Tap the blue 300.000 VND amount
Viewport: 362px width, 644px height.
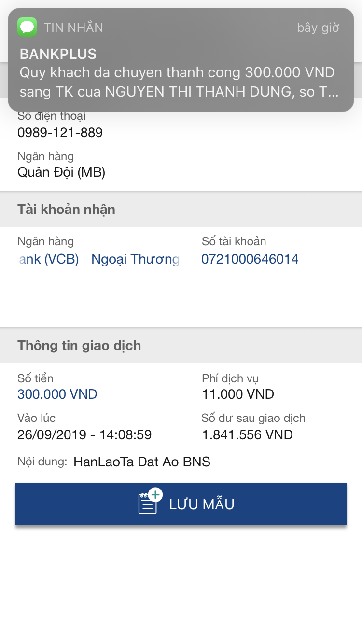pos(57,394)
